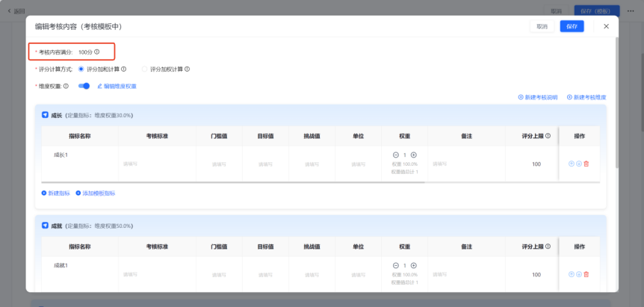
Task: Click info icon by 评分上限 in 成就 table
Action: [548, 246]
